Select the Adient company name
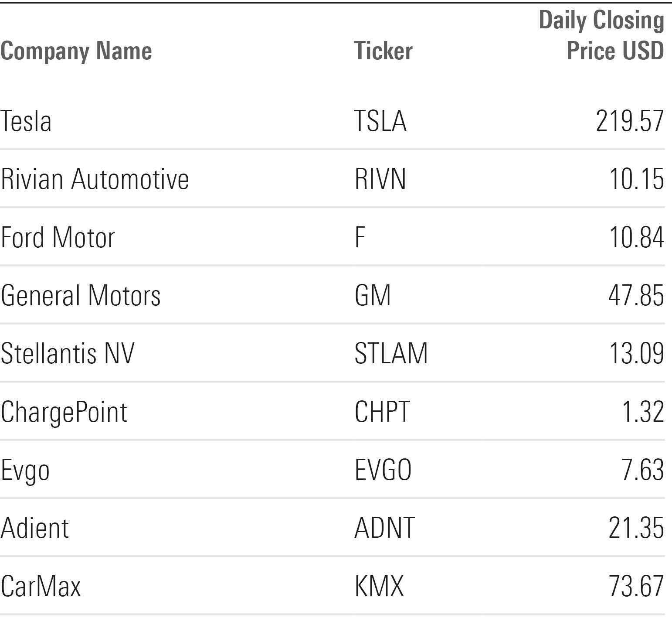This screenshot has height=618, width=672. coord(34,528)
